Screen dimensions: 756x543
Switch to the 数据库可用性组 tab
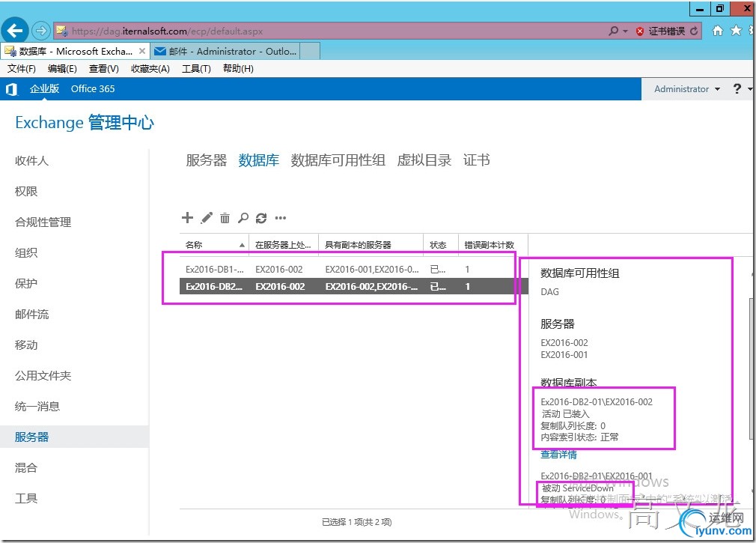click(338, 160)
